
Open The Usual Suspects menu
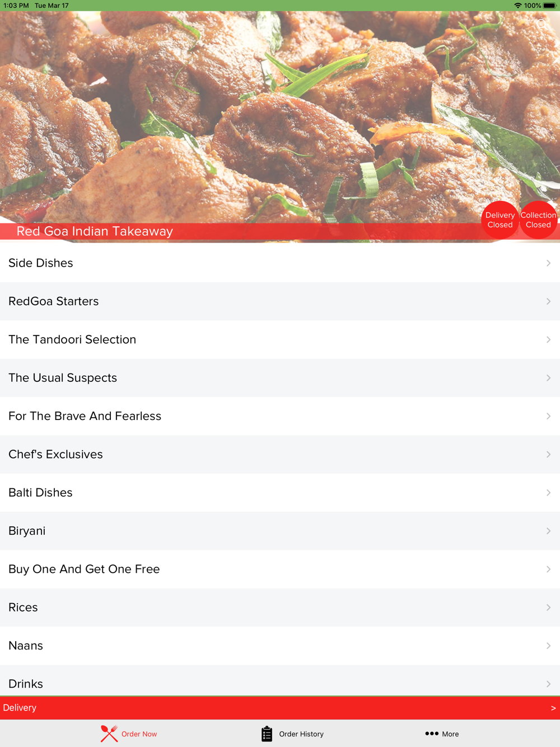280,378
